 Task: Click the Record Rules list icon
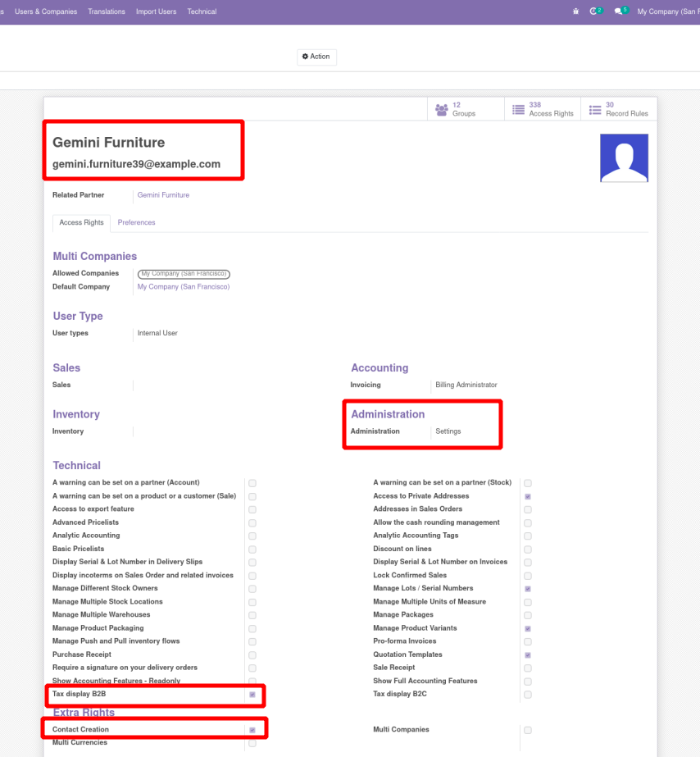595,110
